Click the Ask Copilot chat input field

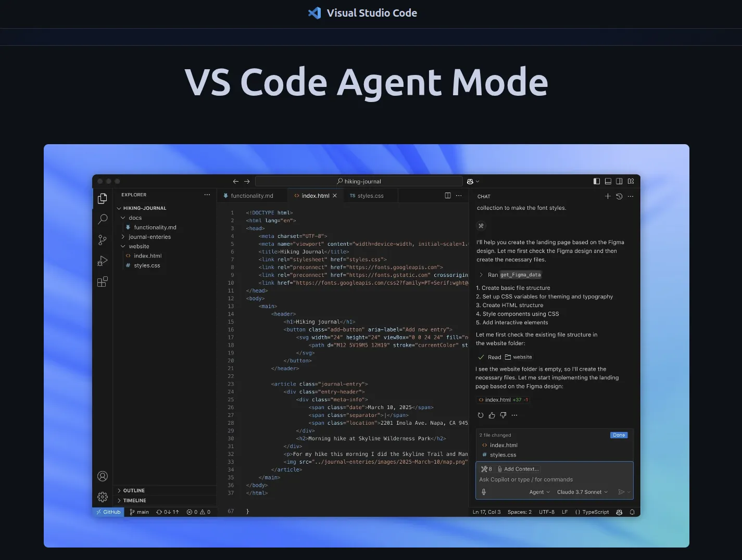[x=554, y=479]
